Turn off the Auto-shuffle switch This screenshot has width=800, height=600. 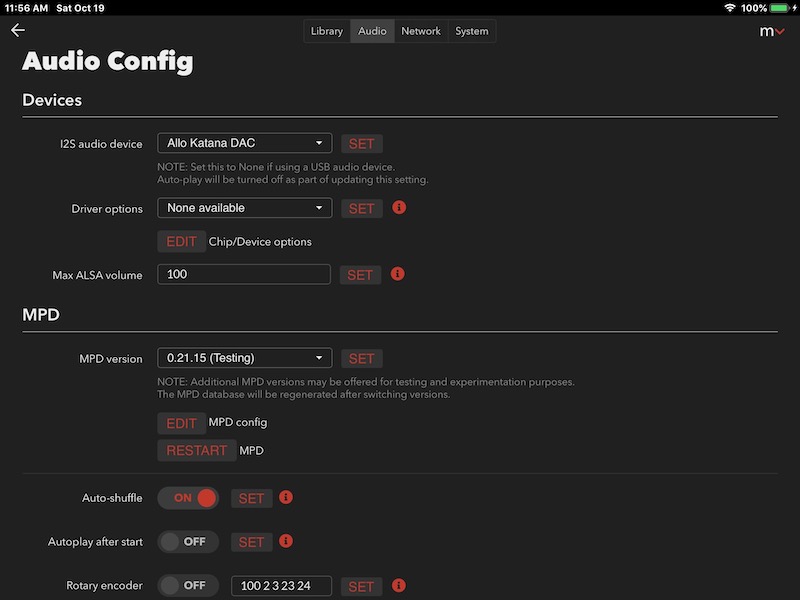point(188,498)
